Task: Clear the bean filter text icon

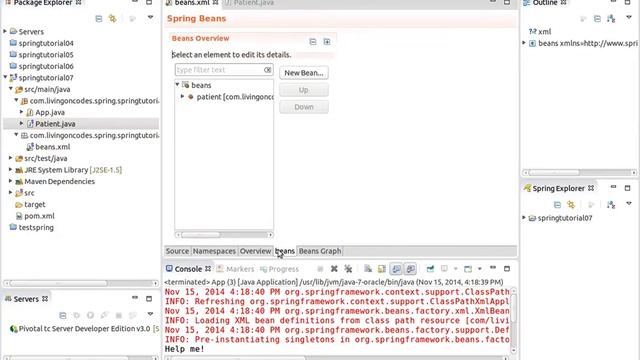Action: pyautogui.click(x=267, y=70)
